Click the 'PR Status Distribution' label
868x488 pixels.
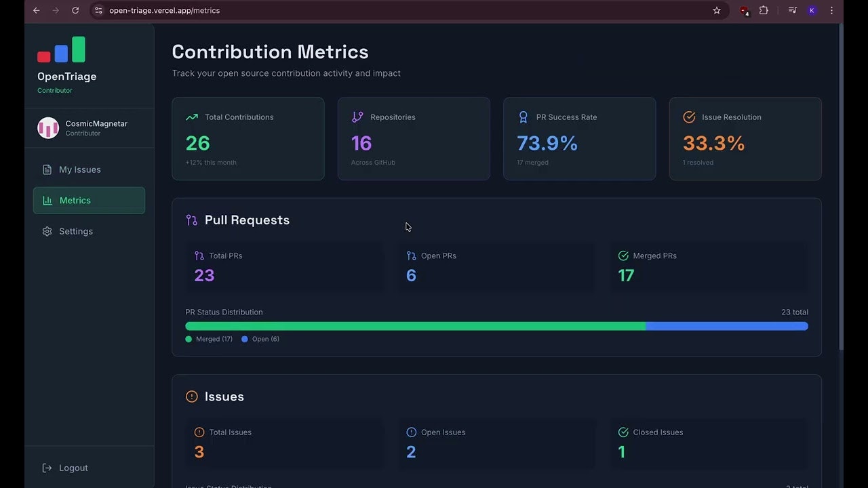tap(224, 312)
